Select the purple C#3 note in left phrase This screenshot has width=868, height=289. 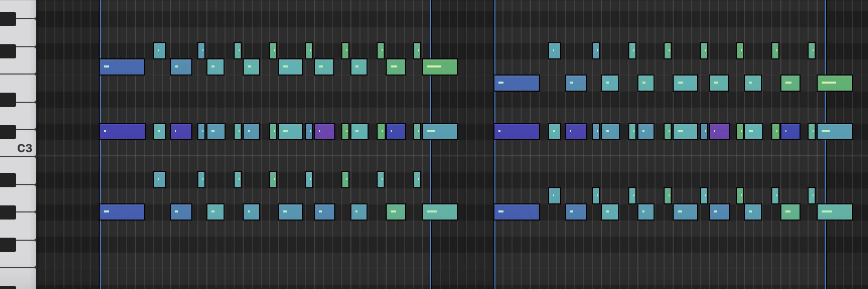(x=325, y=131)
